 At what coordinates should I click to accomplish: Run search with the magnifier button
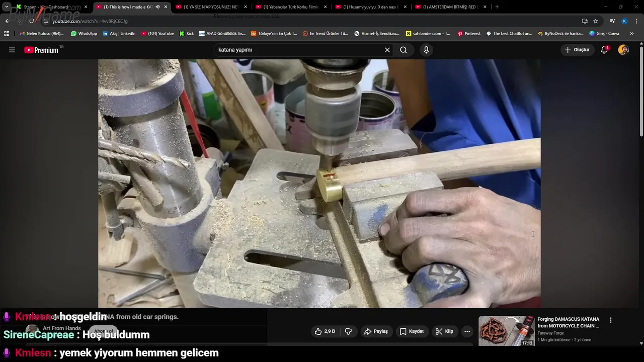(404, 50)
